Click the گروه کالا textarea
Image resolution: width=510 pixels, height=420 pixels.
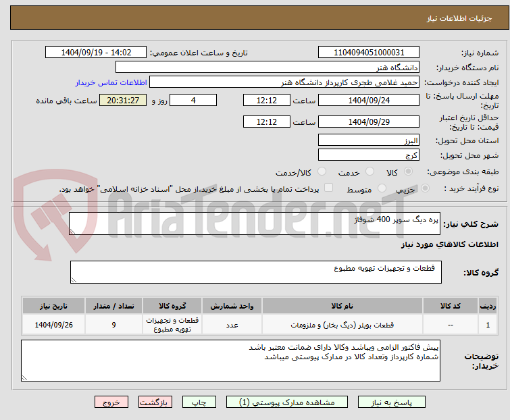click(x=255, y=272)
